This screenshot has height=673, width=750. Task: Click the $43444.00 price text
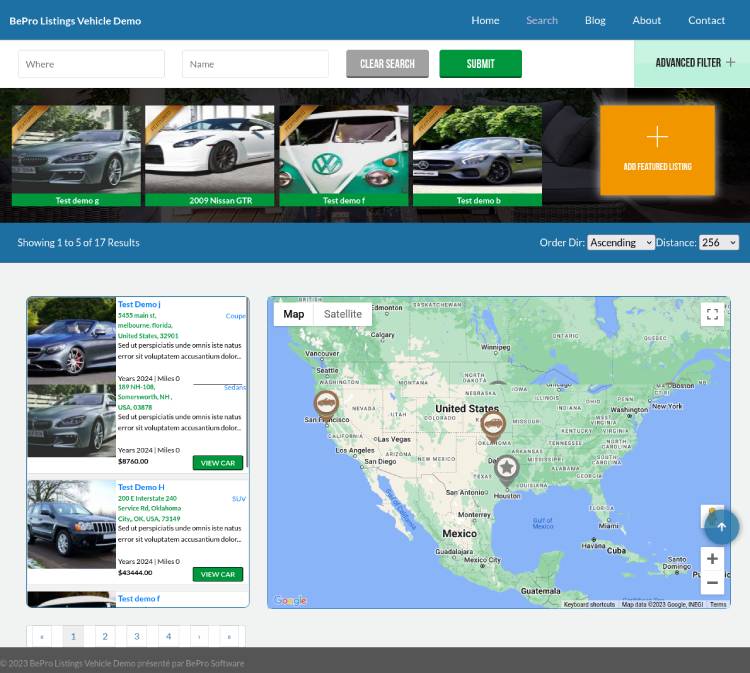click(135, 573)
